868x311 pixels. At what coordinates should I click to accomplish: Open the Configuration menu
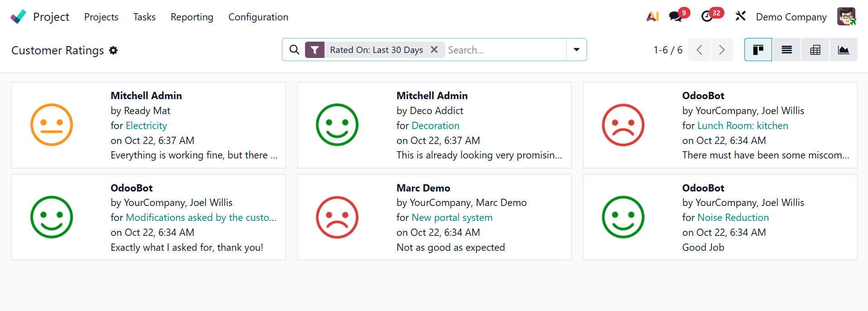coord(258,17)
